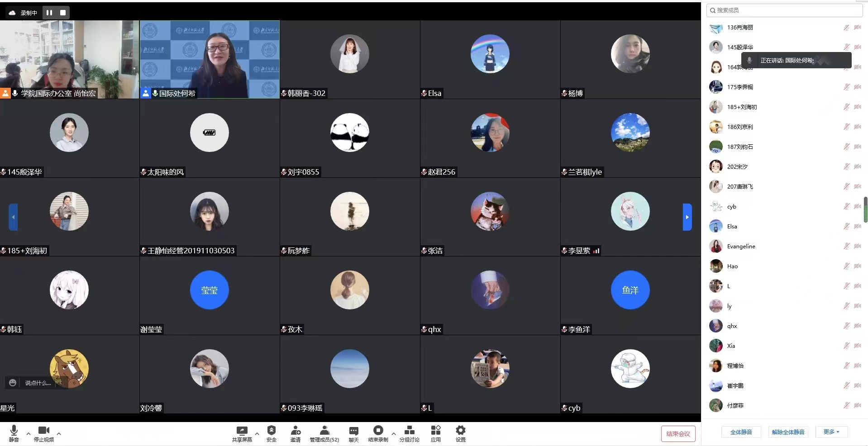Screen dimensions: 868x446
Task: Click the search members (搜索成员) field
Action: coord(785,10)
